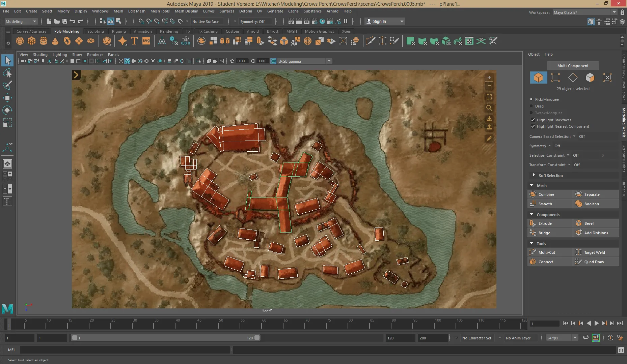The height and width of the screenshot is (364, 627).
Task: Click the Auto Keyframe toggle icon
Action: tap(596, 338)
